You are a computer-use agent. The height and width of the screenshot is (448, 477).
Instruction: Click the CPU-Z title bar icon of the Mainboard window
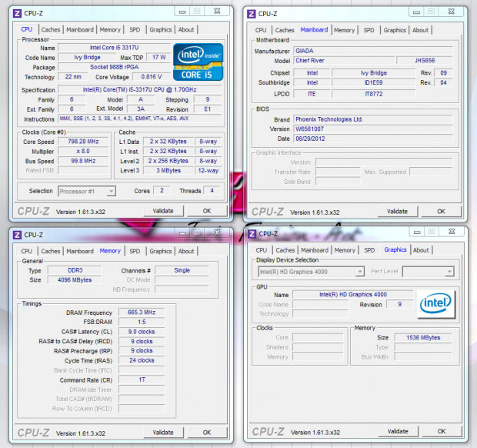(x=252, y=13)
